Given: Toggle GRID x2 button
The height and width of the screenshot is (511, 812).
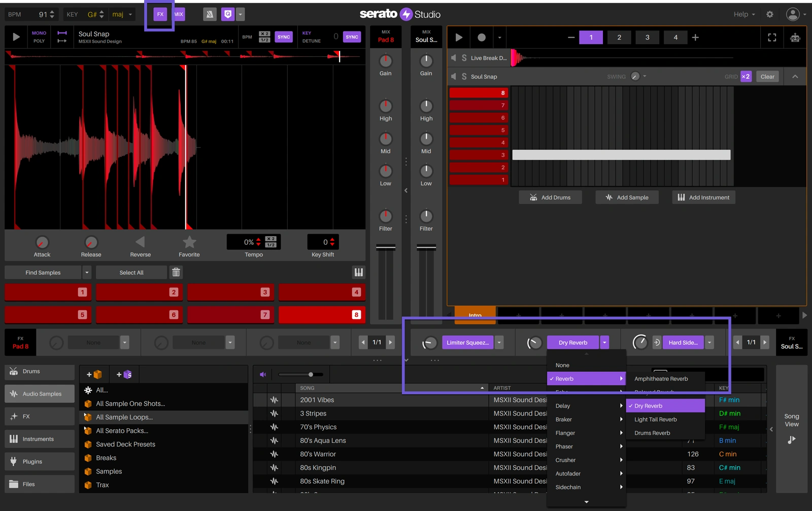Looking at the screenshot, I should tap(746, 76).
